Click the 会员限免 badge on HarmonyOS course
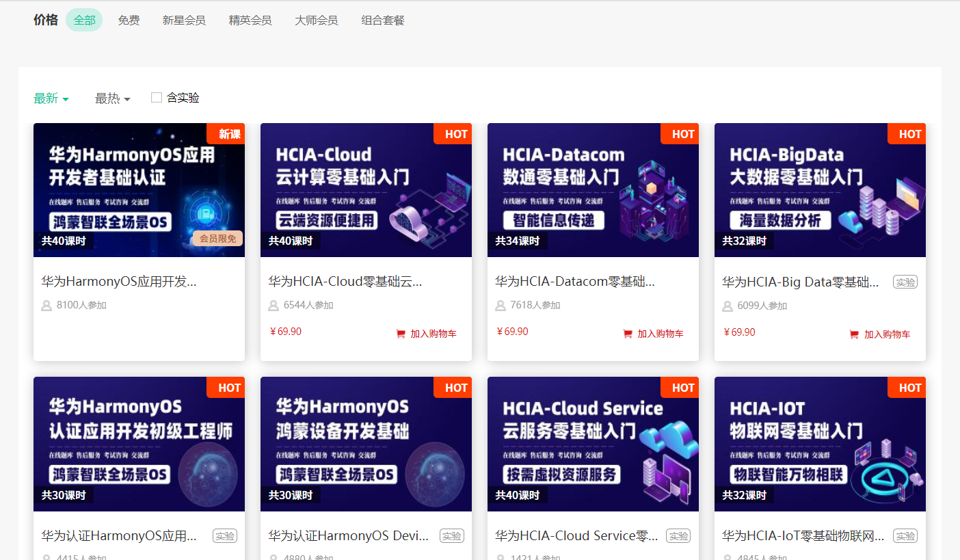The image size is (960, 560). (x=217, y=238)
